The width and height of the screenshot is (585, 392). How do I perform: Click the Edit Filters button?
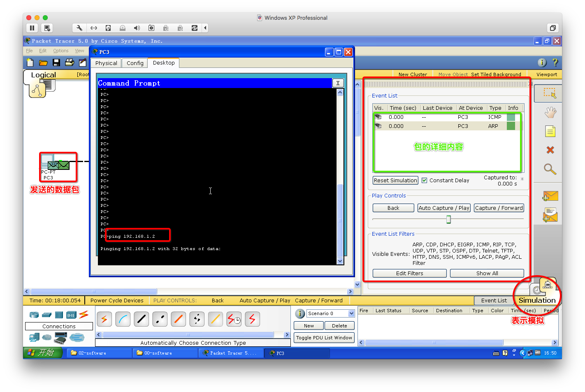409,274
